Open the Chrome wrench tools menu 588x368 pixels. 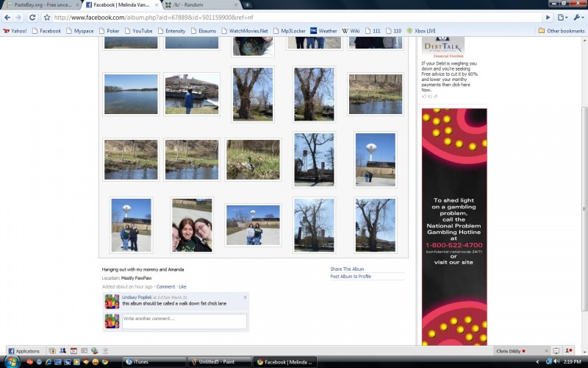[578, 17]
